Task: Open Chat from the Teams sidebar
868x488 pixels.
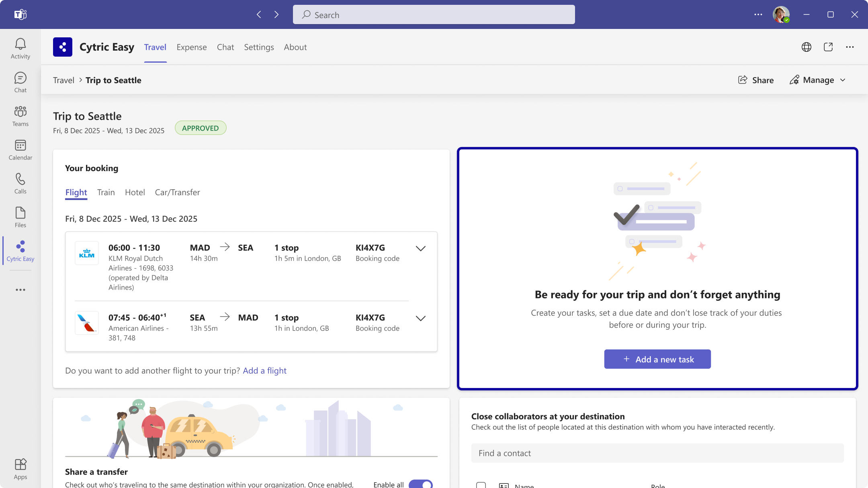Action: coord(20,81)
